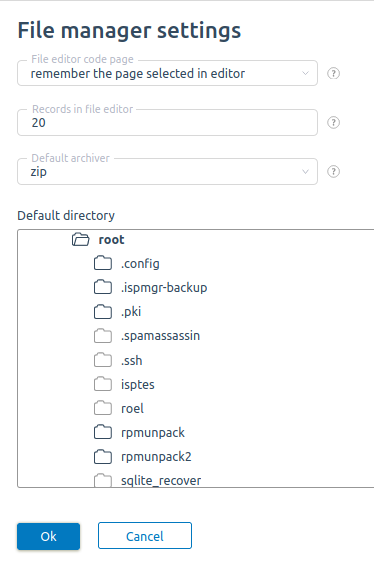Image resolution: width=374 pixels, height=570 pixels.
Task: Click the open root folder icon
Action: (80, 240)
